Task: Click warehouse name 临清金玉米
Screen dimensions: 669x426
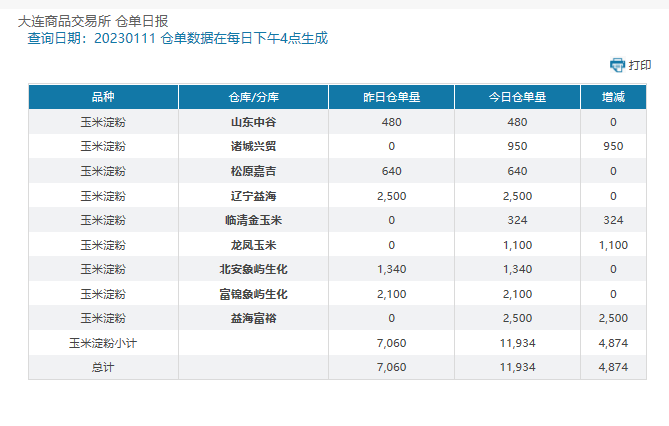Action: pos(253,220)
